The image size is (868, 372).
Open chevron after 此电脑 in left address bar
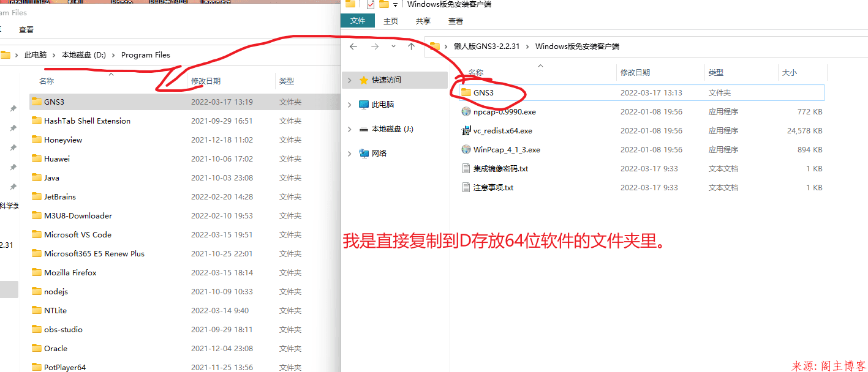(54, 54)
